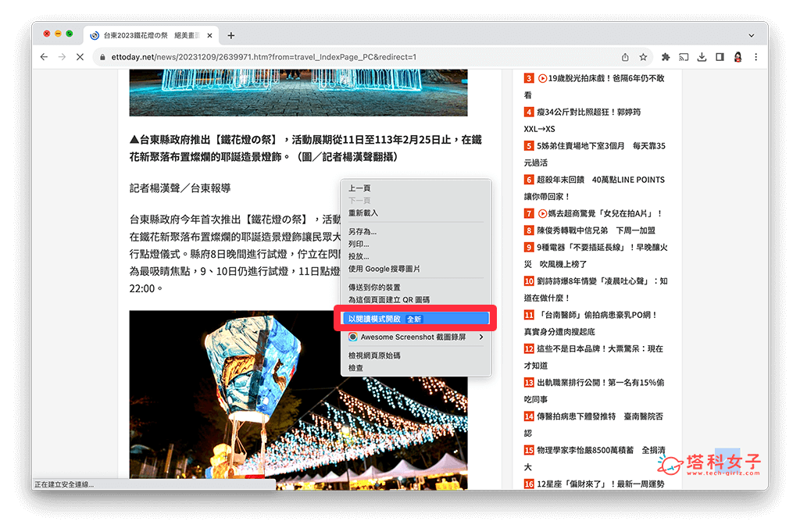Click the blue light installation photo
This screenshot has width=800, height=532.
(298, 93)
